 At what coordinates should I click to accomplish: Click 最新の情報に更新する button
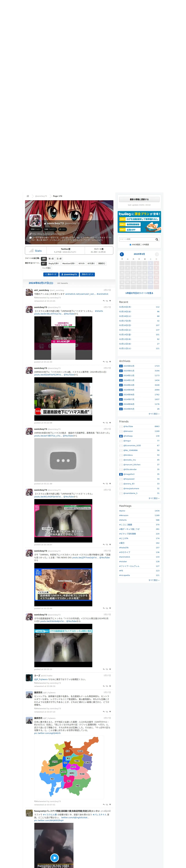click(139, 199)
